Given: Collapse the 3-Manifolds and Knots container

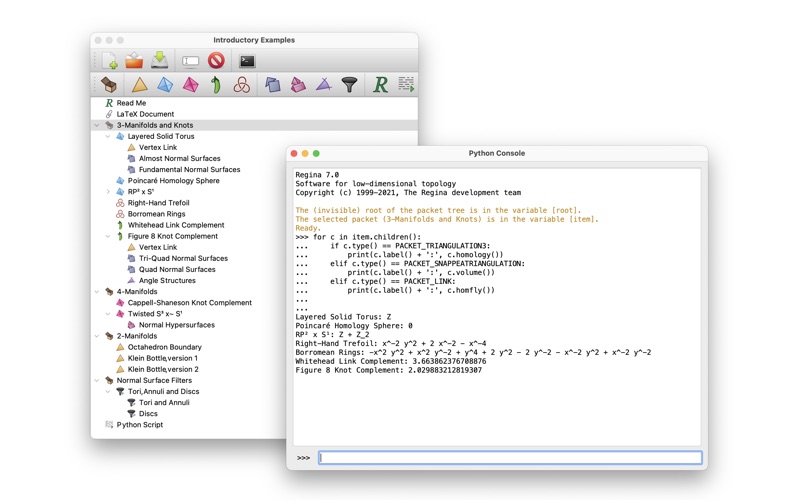Looking at the screenshot, I should pos(97,125).
